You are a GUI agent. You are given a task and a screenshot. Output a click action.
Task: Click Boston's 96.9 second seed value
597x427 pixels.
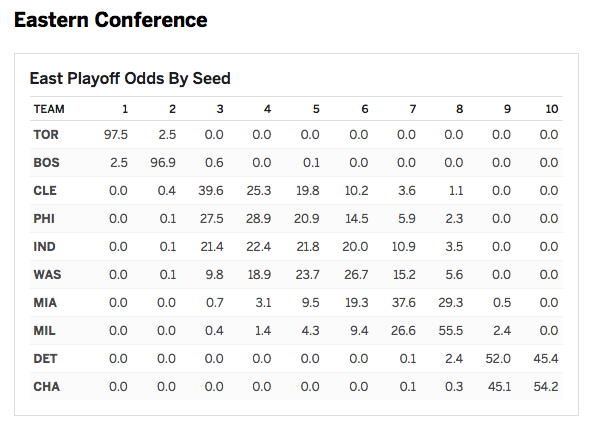click(x=163, y=163)
